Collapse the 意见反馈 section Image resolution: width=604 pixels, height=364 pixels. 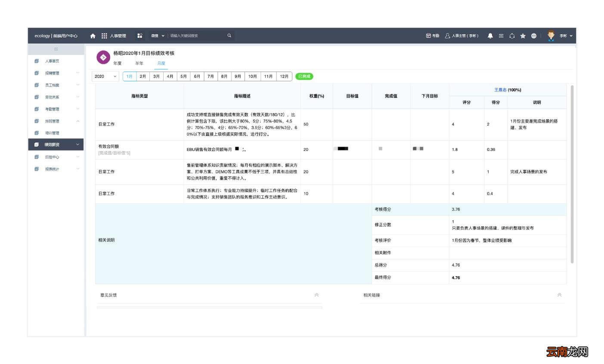(x=316, y=295)
